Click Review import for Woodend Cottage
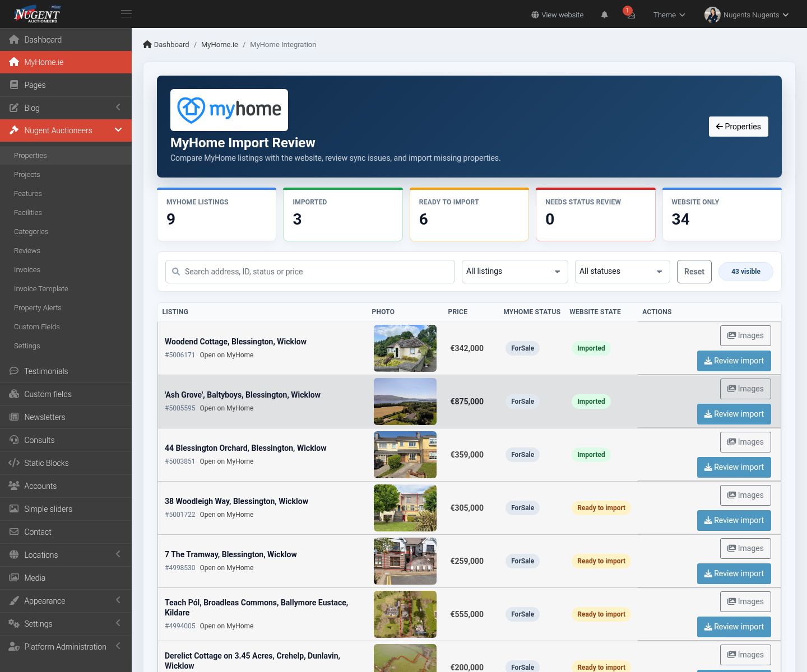807x672 pixels. (x=734, y=361)
